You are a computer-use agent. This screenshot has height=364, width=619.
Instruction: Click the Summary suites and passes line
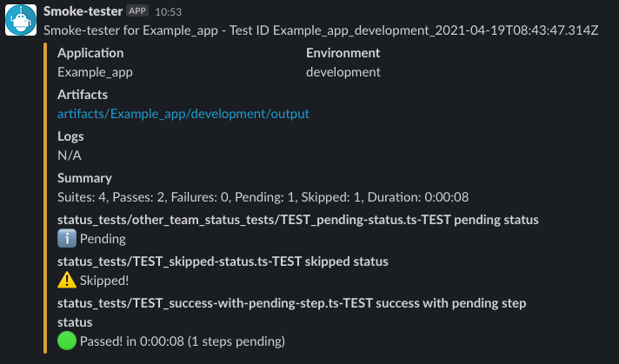[x=263, y=197]
